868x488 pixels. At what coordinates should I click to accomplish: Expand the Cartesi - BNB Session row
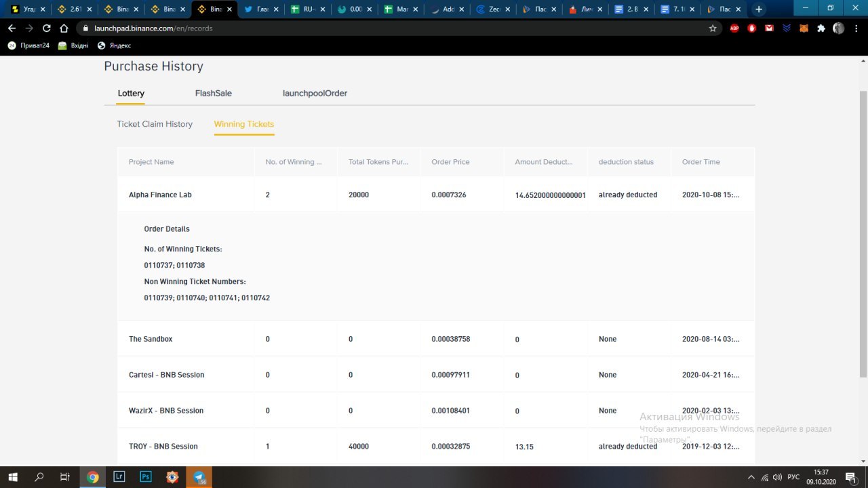(x=435, y=375)
